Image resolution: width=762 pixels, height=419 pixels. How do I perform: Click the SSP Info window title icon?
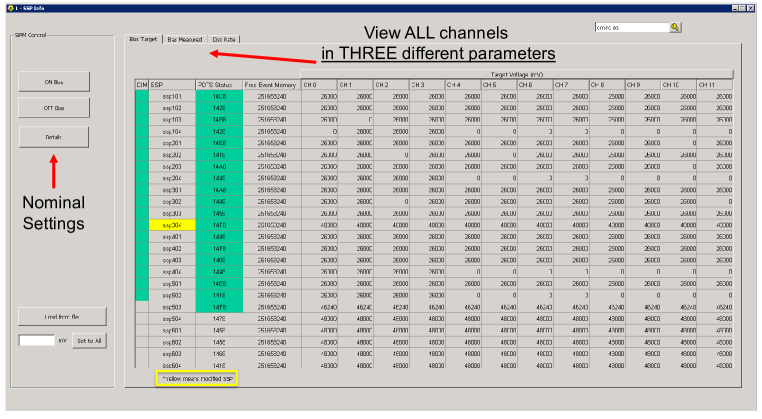coord(10,8)
